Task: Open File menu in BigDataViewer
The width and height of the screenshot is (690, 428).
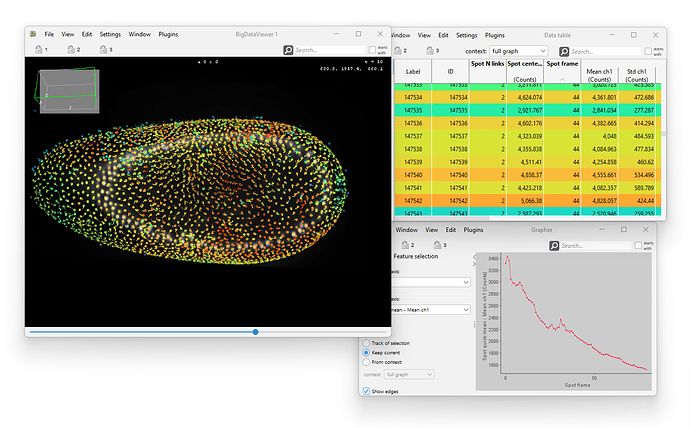Action: [49, 34]
